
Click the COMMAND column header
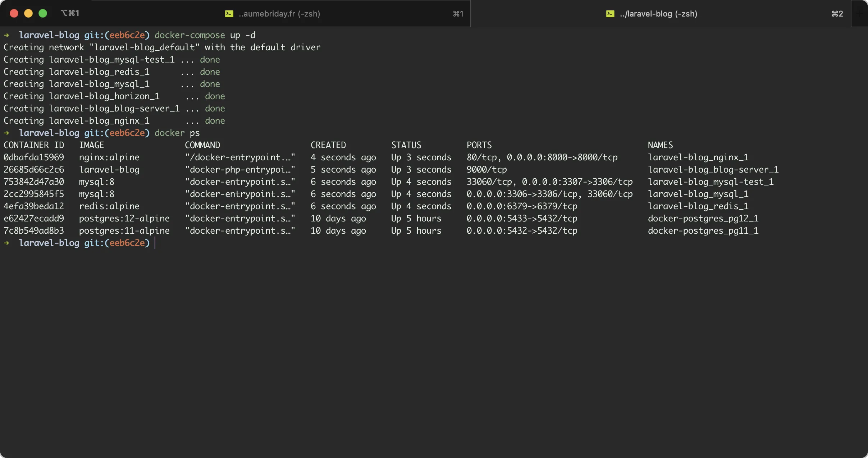[202, 145]
